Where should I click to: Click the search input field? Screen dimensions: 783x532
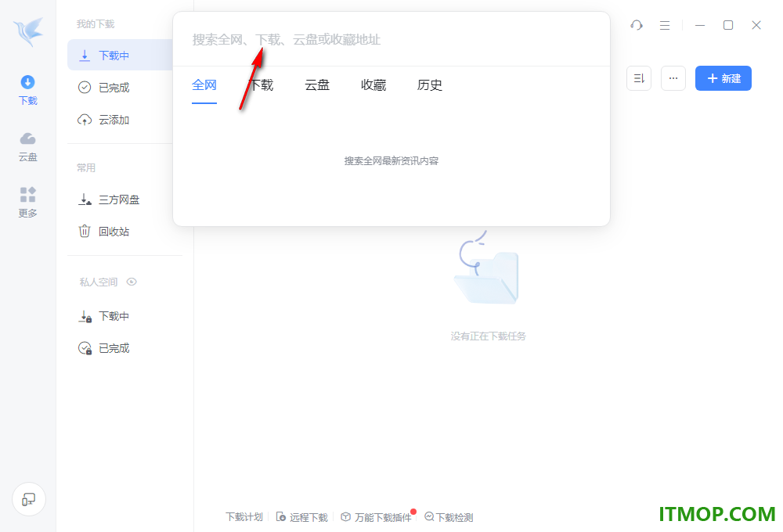pos(391,39)
